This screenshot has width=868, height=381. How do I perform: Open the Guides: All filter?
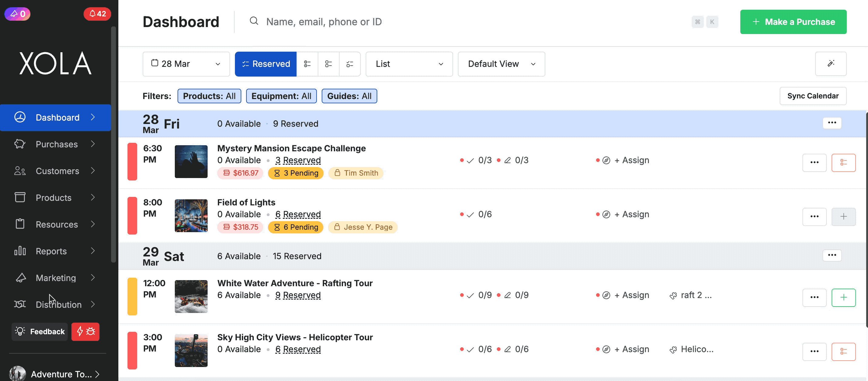[349, 96]
